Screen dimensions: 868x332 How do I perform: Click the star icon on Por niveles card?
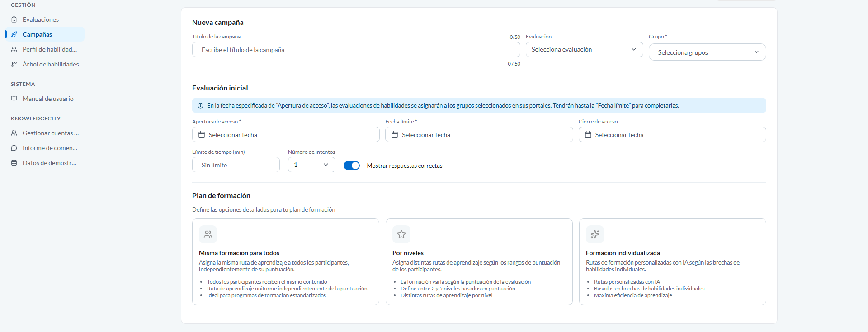tap(401, 234)
